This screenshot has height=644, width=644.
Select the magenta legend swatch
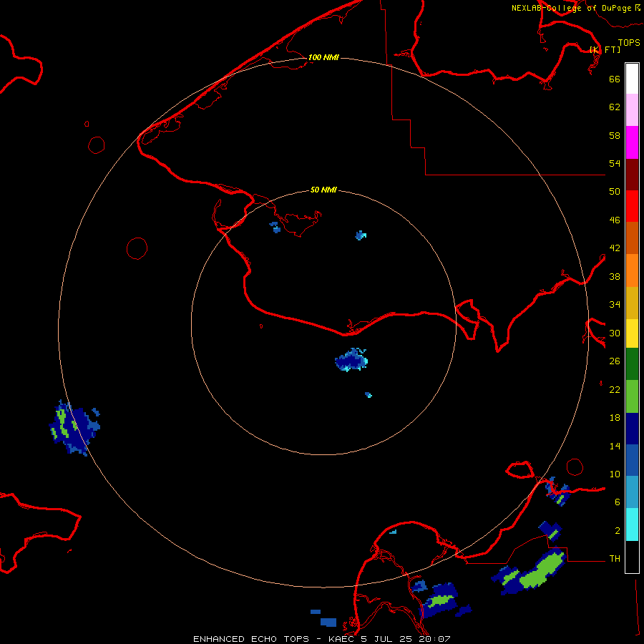[x=632, y=142]
